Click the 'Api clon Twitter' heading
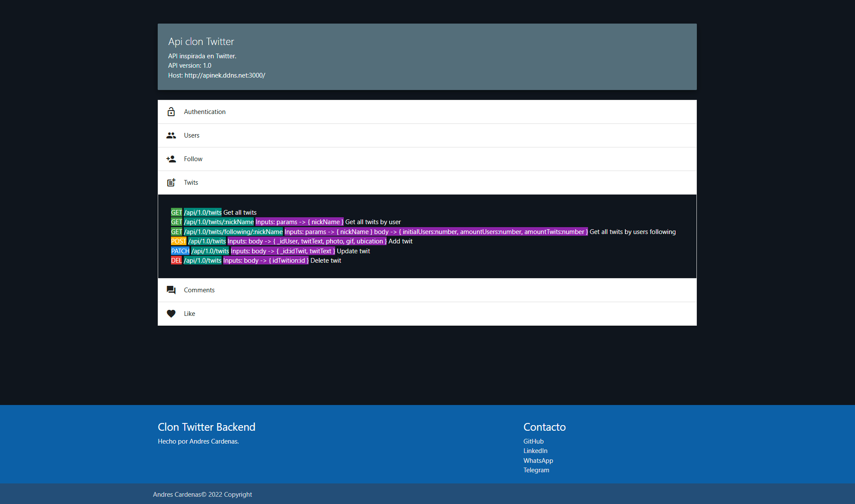The width and height of the screenshot is (855, 504). tap(201, 42)
